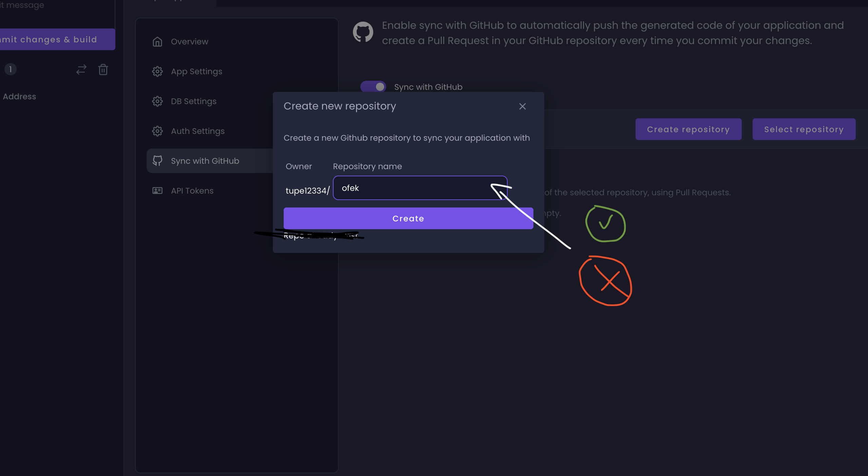Viewport: 868px width, 476px height.
Task: Toggle the Sync with GitHub switch
Action: pos(373,87)
